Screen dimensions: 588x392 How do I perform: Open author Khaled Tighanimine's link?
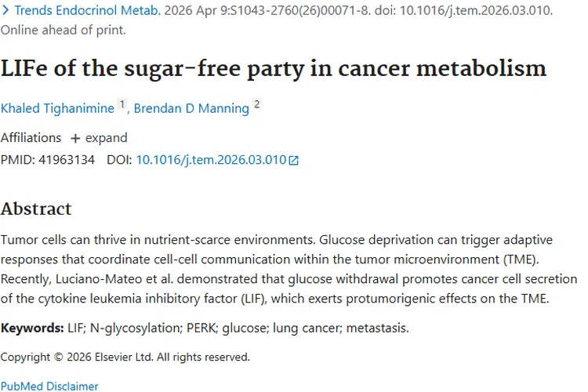[x=57, y=108]
